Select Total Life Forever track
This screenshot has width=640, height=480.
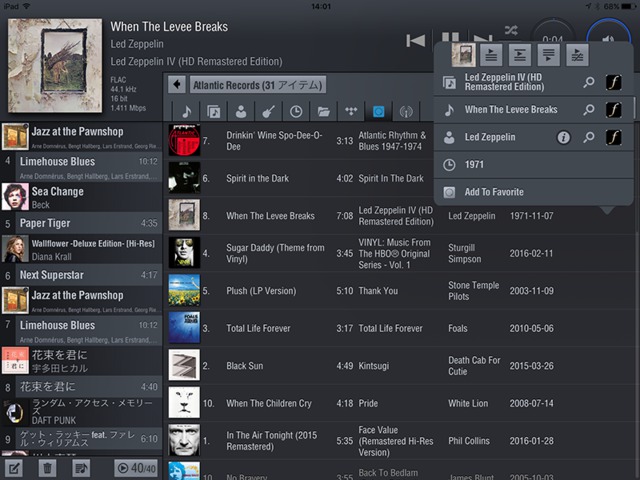point(401,328)
